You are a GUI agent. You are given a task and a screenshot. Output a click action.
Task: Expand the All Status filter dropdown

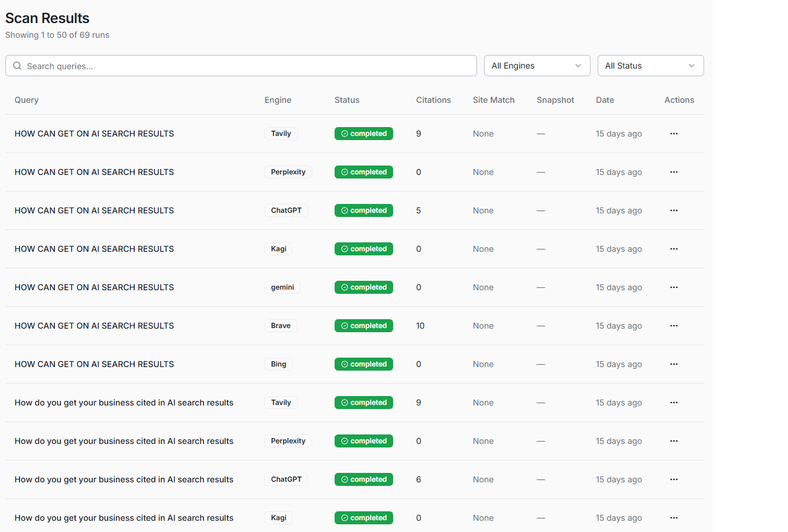point(650,66)
